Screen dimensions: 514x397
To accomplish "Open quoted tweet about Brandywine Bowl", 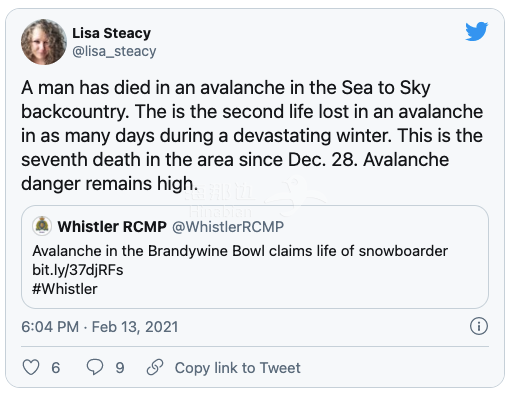I will (255, 257).
